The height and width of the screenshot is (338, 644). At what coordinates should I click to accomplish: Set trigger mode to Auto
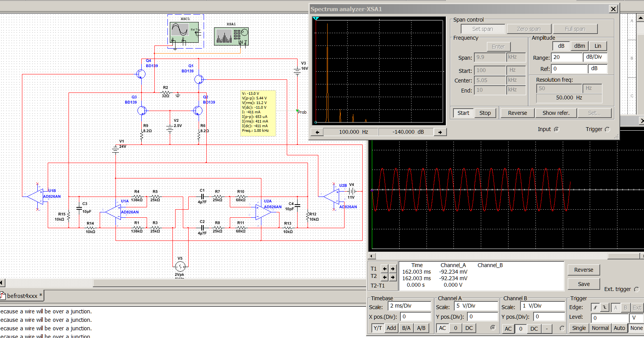point(619,328)
